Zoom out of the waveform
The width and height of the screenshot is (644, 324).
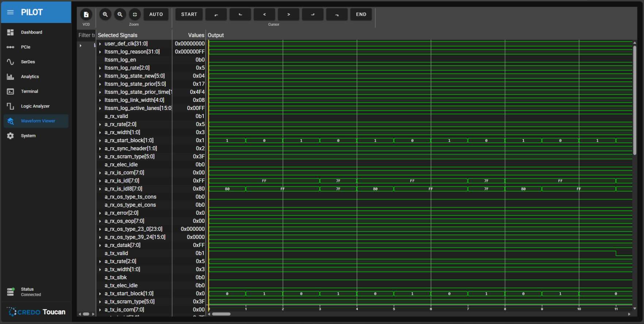coord(120,15)
